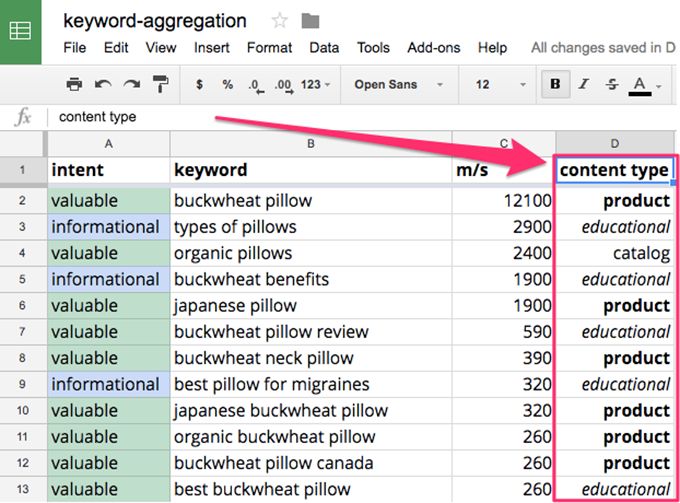Click the document title keyword-aggregation
The height and width of the screenshot is (503, 680).
pyautogui.click(x=155, y=21)
